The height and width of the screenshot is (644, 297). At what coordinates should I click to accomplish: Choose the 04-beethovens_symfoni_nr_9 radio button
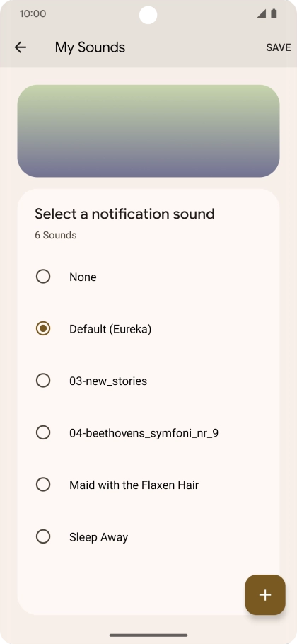[43, 432]
